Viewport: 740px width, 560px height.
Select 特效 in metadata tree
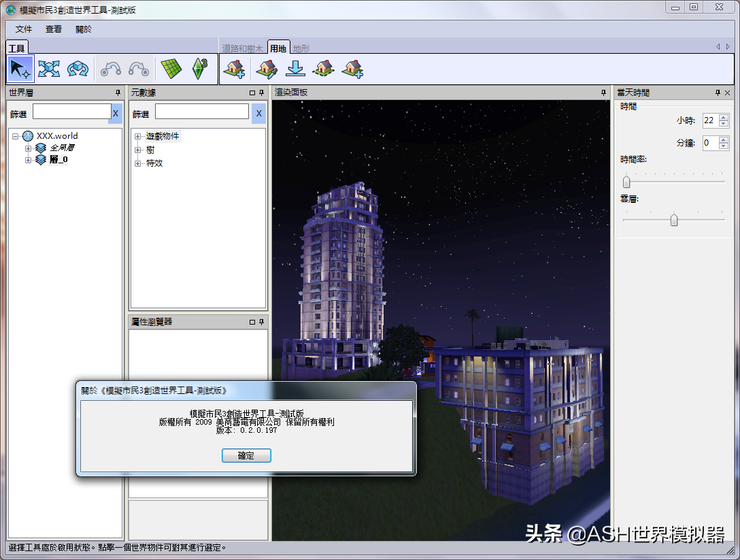pos(154,163)
